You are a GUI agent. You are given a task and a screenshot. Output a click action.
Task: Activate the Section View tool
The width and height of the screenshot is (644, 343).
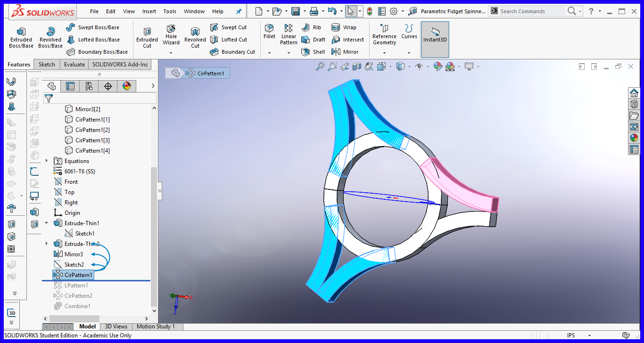coord(356,66)
